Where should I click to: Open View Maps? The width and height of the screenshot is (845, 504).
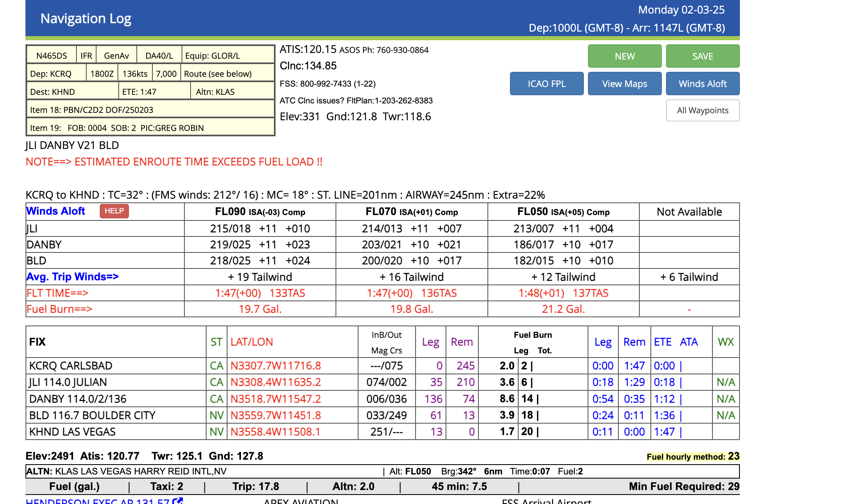(624, 83)
